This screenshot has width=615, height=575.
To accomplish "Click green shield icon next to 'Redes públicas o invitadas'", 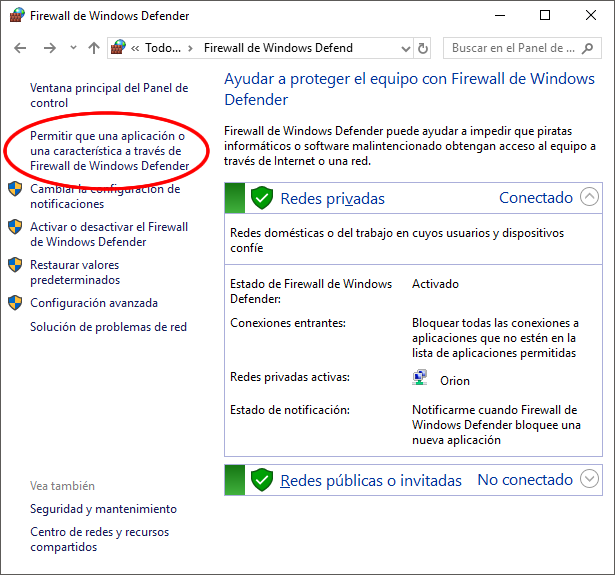I will click(262, 480).
